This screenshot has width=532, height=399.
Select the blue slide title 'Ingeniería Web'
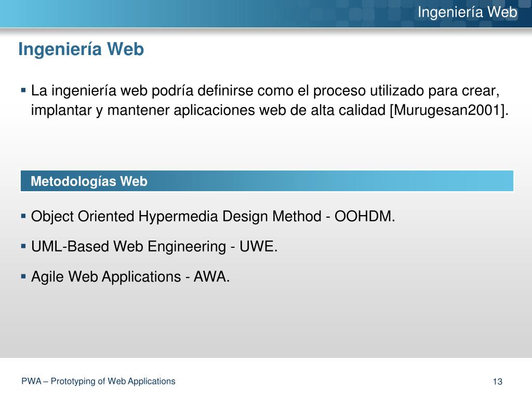pyautogui.click(x=81, y=49)
